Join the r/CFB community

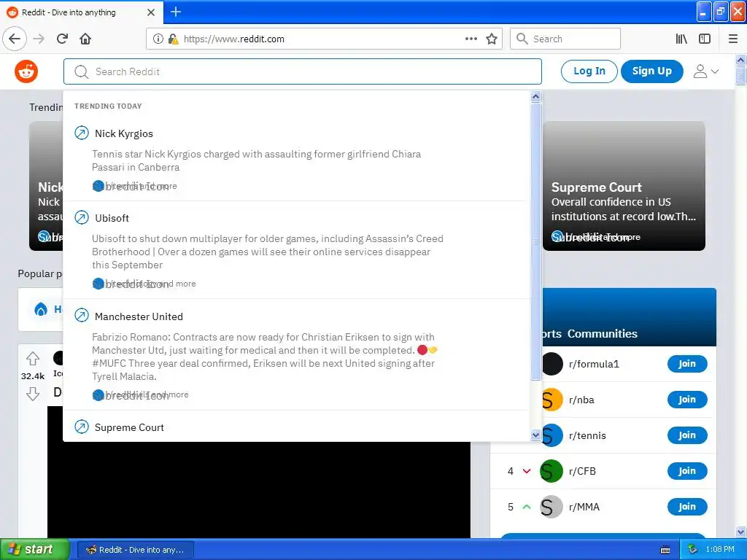click(687, 471)
